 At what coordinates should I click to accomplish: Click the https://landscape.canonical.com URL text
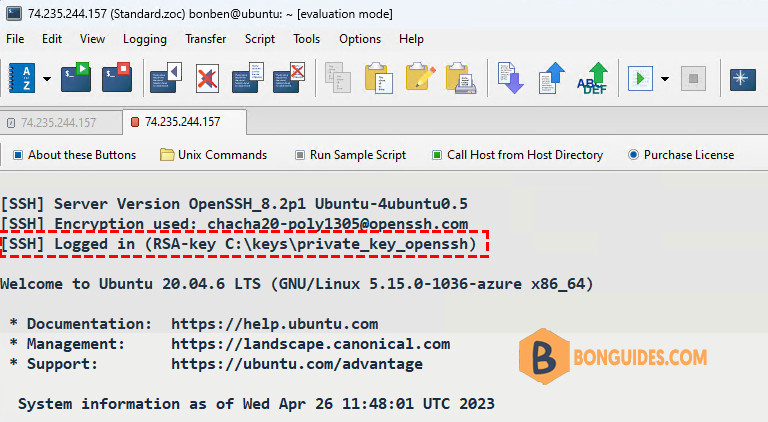point(311,344)
